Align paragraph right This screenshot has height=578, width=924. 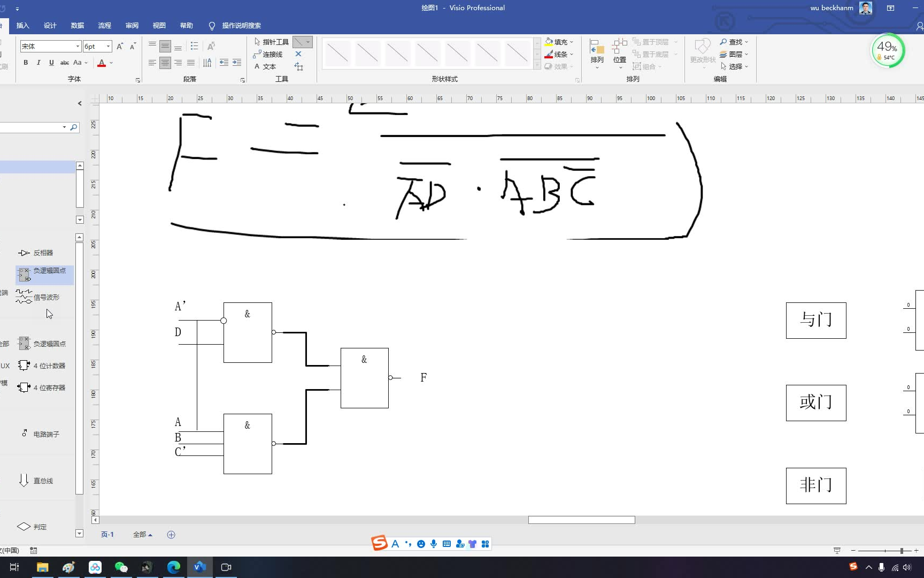pos(178,63)
